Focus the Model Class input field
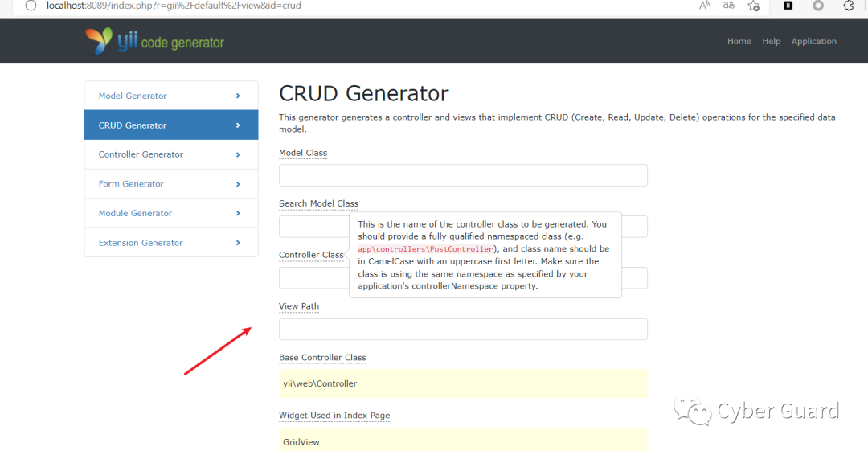The width and height of the screenshot is (868, 451). 464,175
